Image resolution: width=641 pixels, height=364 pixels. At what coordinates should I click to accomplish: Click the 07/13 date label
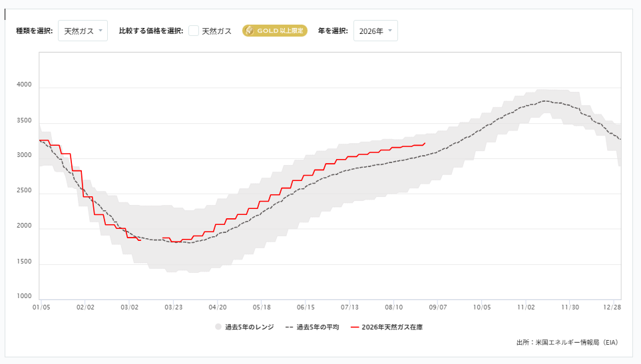(350, 307)
